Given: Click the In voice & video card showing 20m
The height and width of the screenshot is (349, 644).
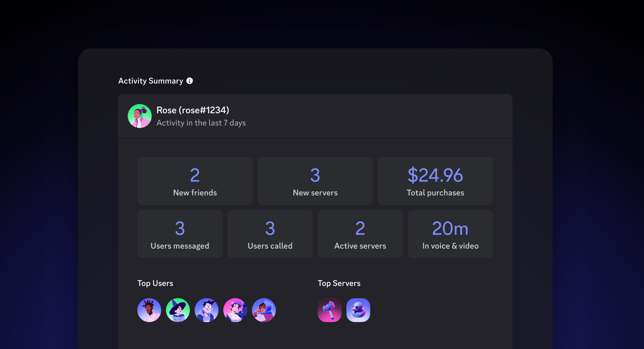Looking at the screenshot, I should 450,234.
